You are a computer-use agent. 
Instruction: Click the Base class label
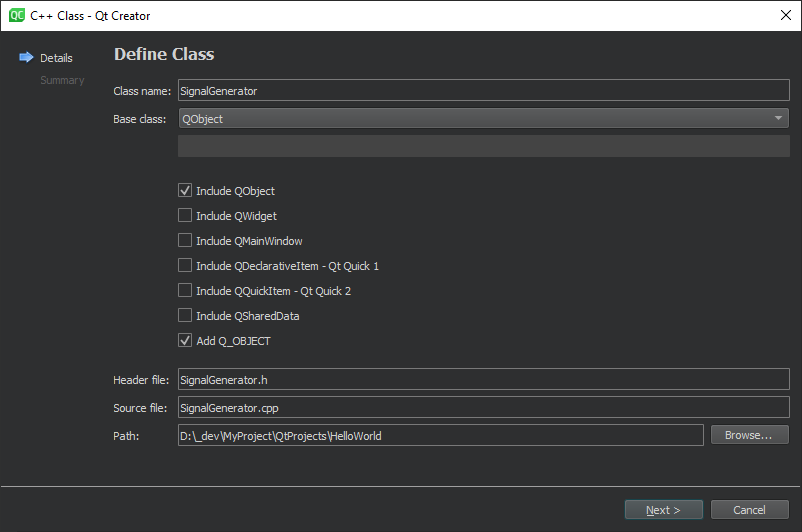(140, 119)
